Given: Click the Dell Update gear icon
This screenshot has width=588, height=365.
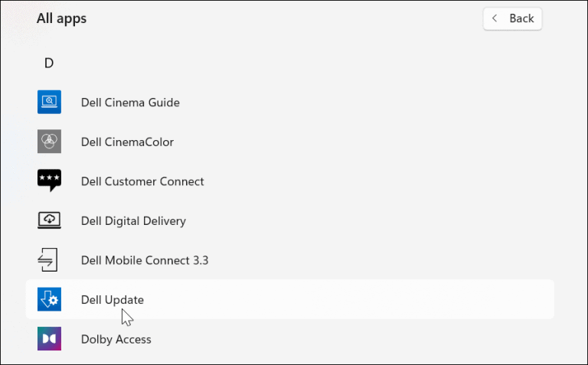Looking at the screenshot, I should [x=49, y=299].
